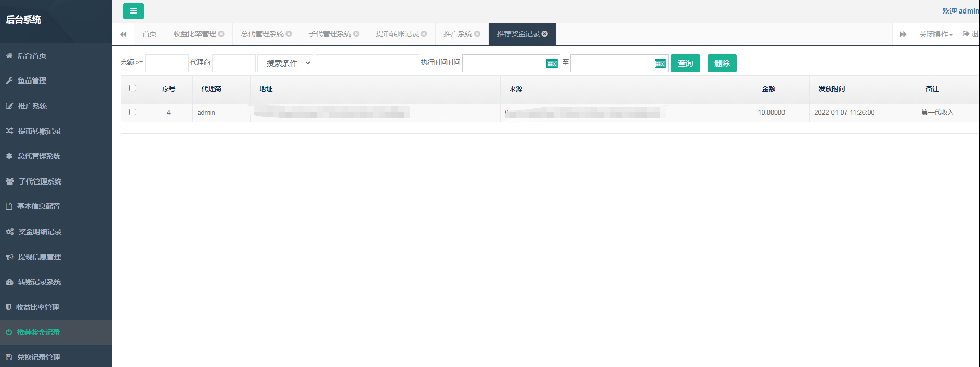Screen dimensions: 980x367
Task: Click the 查询 search button
Action: pos(685,63)
